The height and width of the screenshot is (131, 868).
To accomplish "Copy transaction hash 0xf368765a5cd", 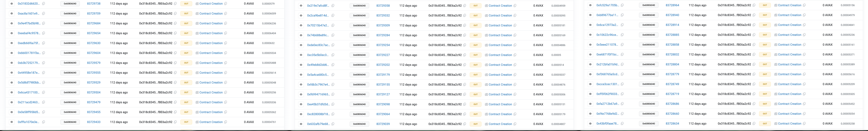I will 622,74.
